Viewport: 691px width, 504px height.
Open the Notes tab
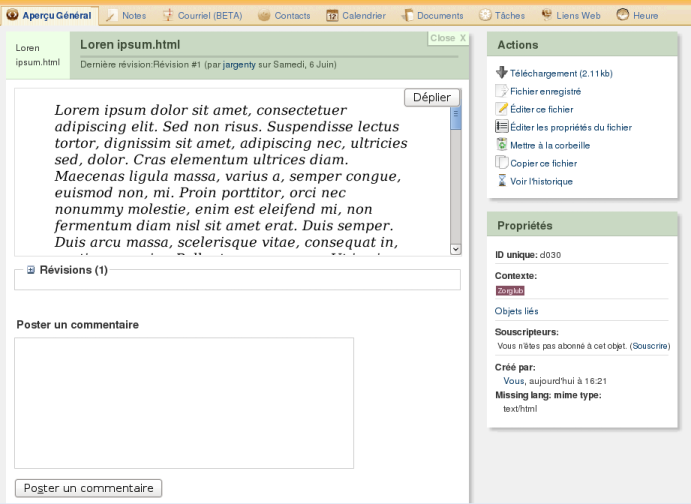pos(126,16)
